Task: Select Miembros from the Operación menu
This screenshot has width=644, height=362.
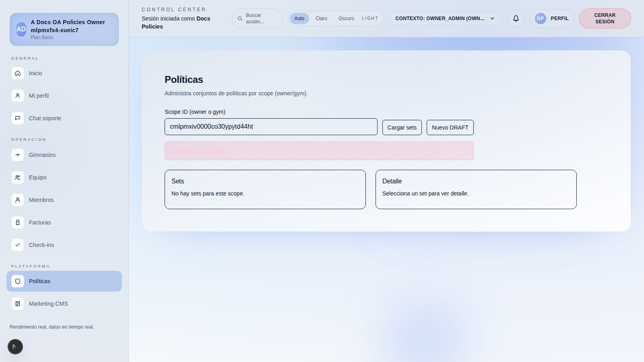Action: point(41,200)
